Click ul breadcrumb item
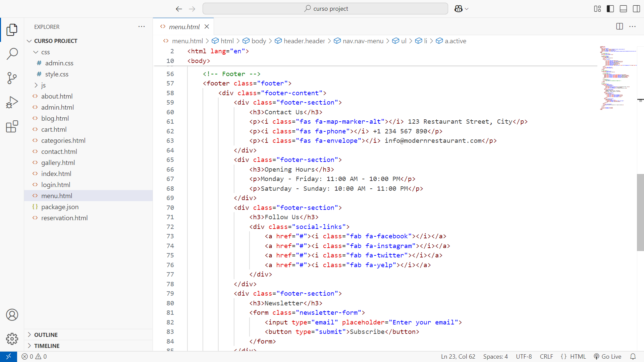 pos(399,41)
